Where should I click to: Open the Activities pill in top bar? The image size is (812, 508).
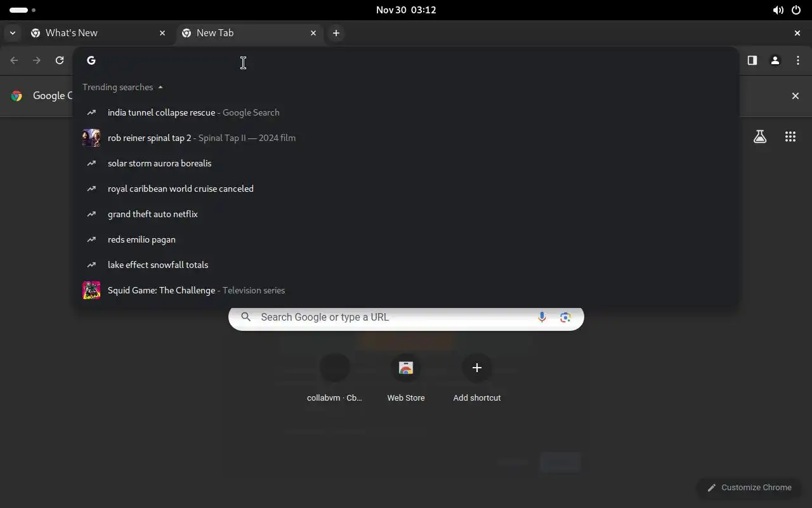coord(22,10)
